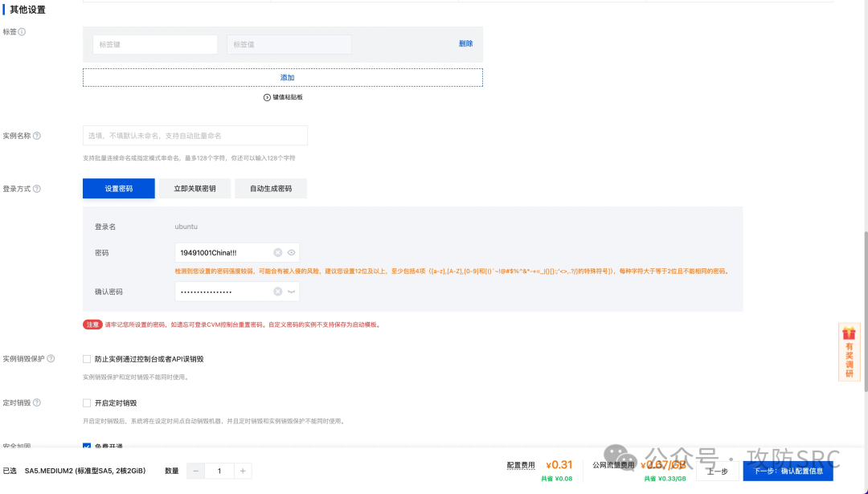Reveal the confirm password with its eye icon
The image size is (868, 494).
(x=291, y=292)
